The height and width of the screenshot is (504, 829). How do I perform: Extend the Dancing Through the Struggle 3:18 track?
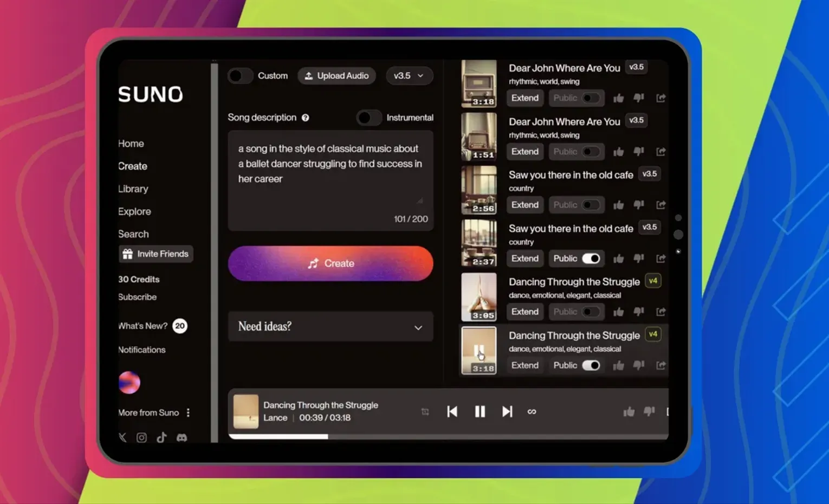(x=525, y=365)
